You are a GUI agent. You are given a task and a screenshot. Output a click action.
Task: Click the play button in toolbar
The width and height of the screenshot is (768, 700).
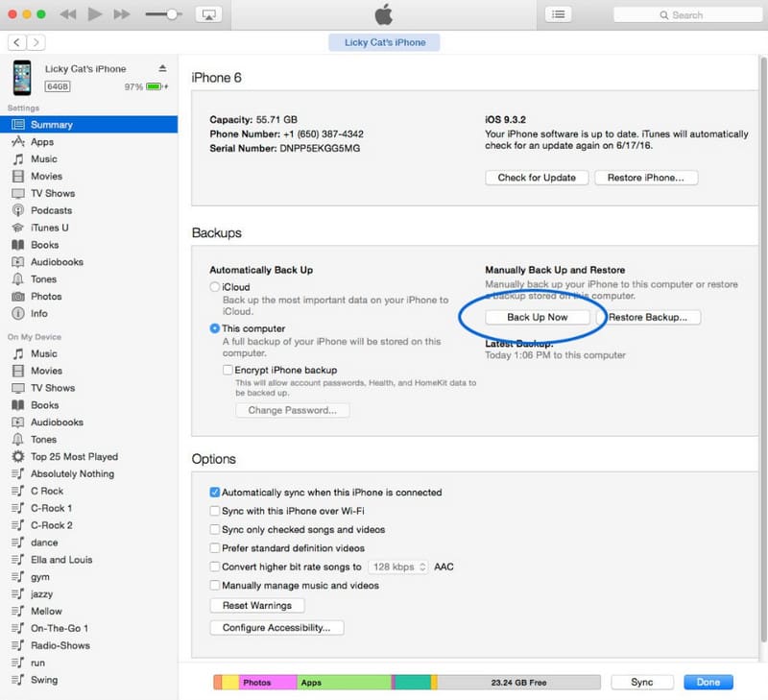coord(95,14)
